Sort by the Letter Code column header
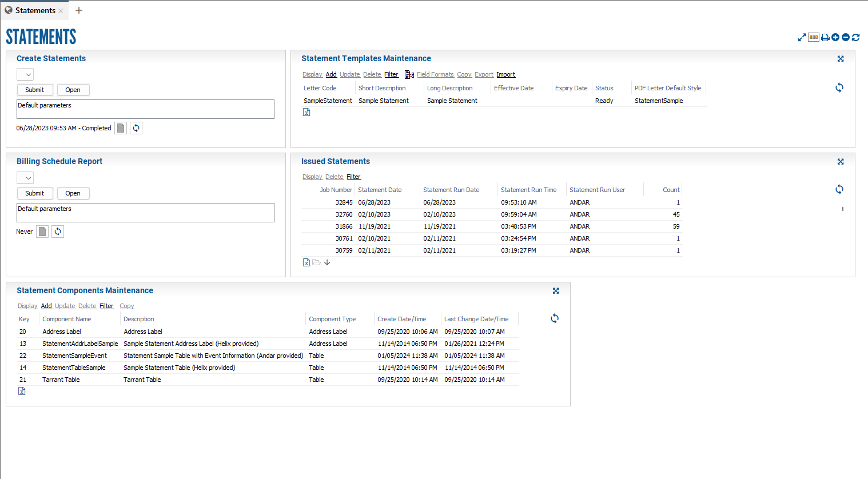The image size is (868, 479). (320, 88)
